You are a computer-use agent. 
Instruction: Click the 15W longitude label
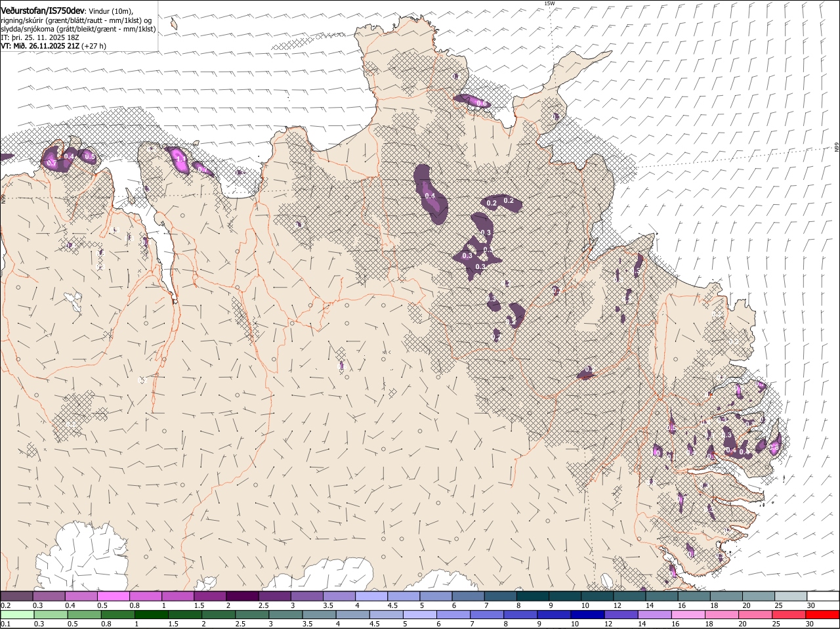pyautogui.click(x=549, y=3)
